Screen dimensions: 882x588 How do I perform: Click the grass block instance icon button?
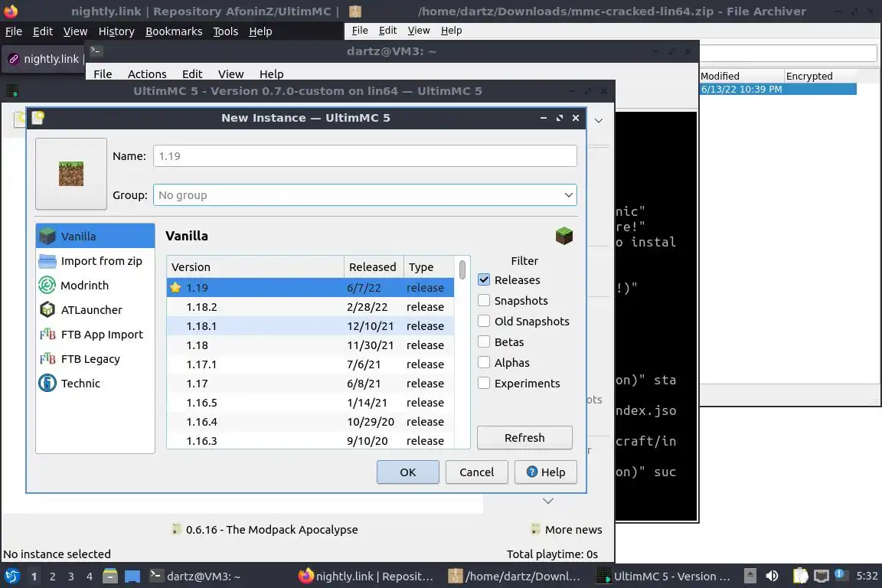71,174
